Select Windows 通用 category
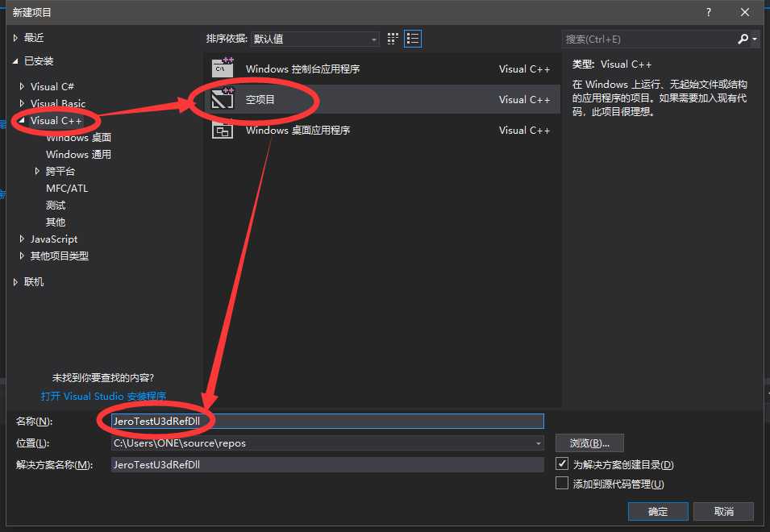This screenshot has width=770, height=532. 78,154
